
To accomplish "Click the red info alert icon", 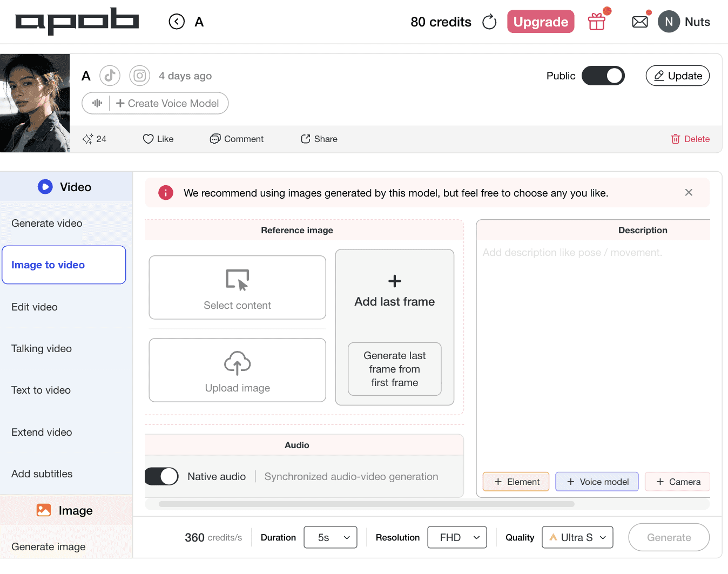I will (x=166, y=193).
